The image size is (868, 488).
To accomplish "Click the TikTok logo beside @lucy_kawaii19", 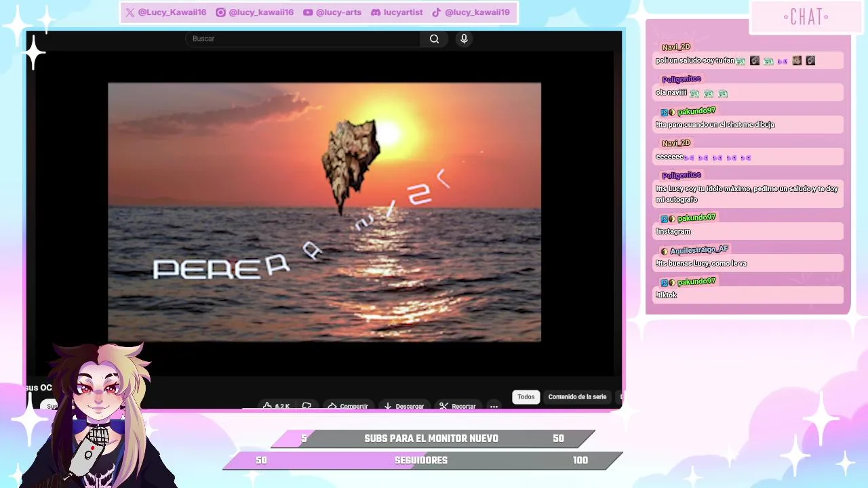I will click(x=437, y=12).
